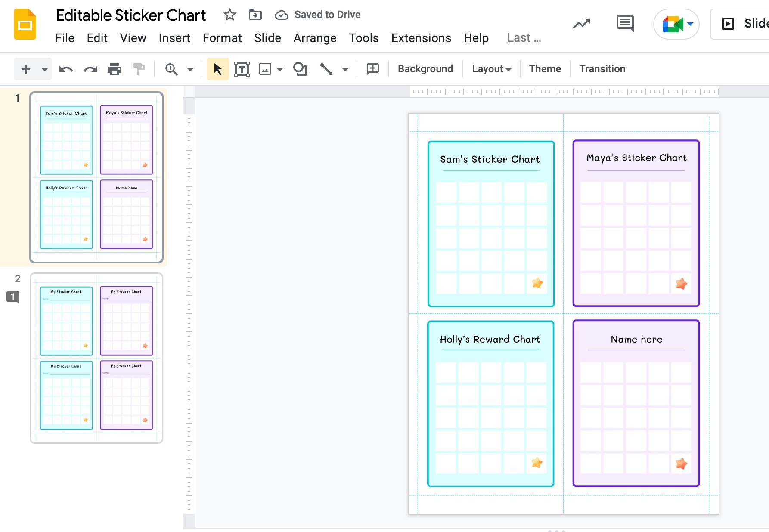Screen dimensions: 769x532
Task: Select slide 2 thumbnail in the filmstrip
Action: [x=96, y=357]
